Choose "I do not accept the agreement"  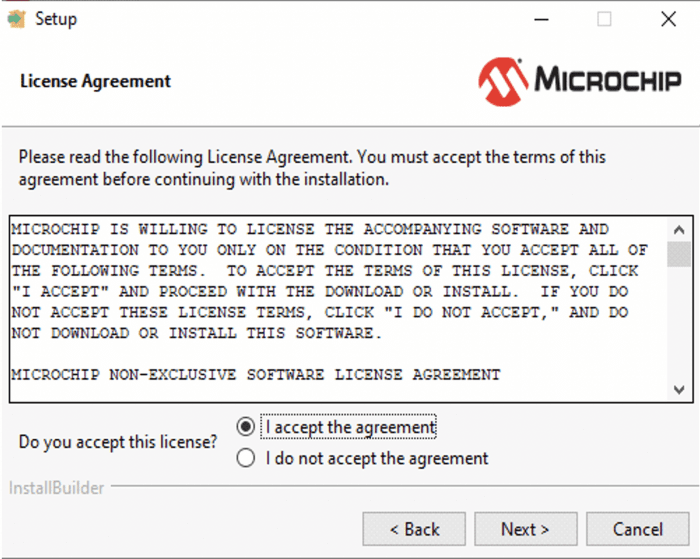pos(245,459)
